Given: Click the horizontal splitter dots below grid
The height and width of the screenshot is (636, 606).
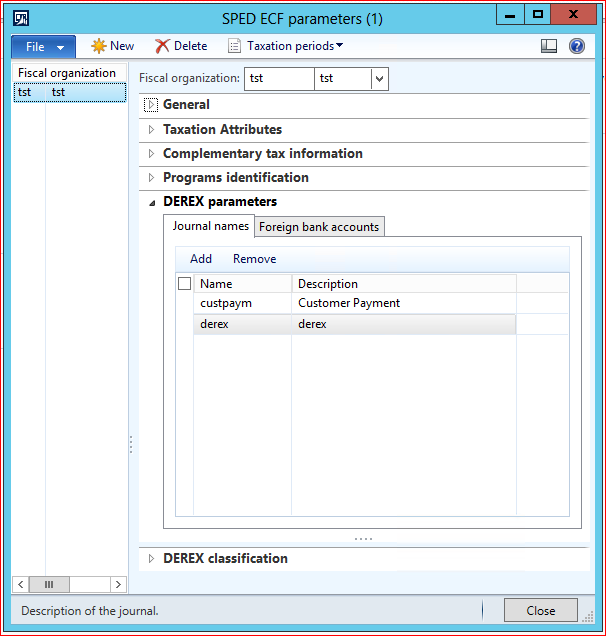Looking at the screenshot, I should [x=363, y=539].
